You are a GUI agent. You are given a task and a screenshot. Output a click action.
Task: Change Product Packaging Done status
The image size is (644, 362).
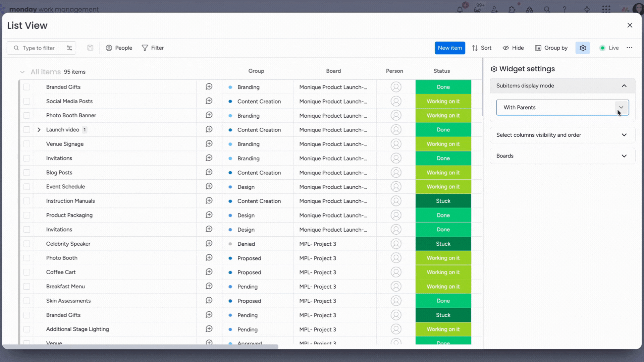tap(443, 215)
